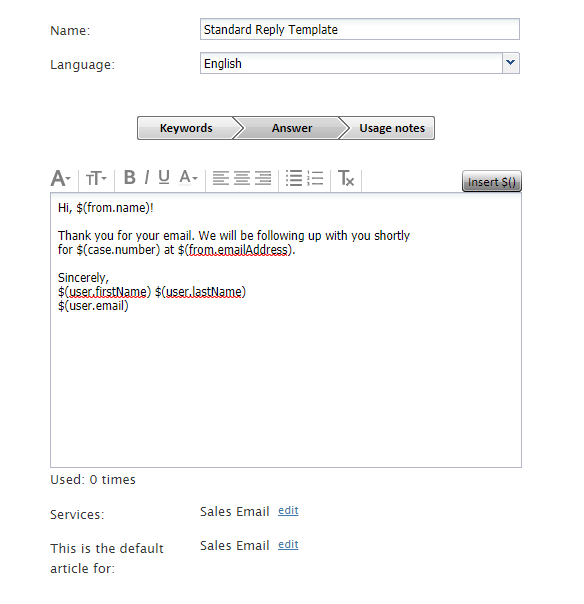Toggle bold formatting

click(x=129, y=178)
